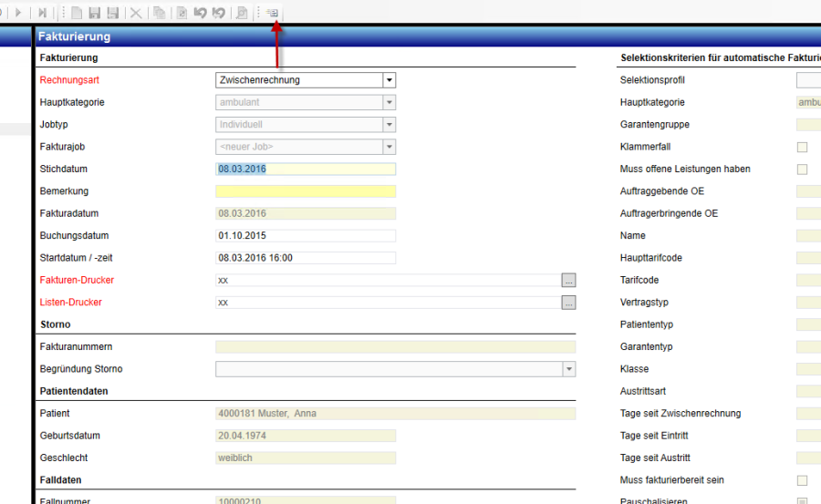Click the Auftraggebende OE label

(662, 191)
